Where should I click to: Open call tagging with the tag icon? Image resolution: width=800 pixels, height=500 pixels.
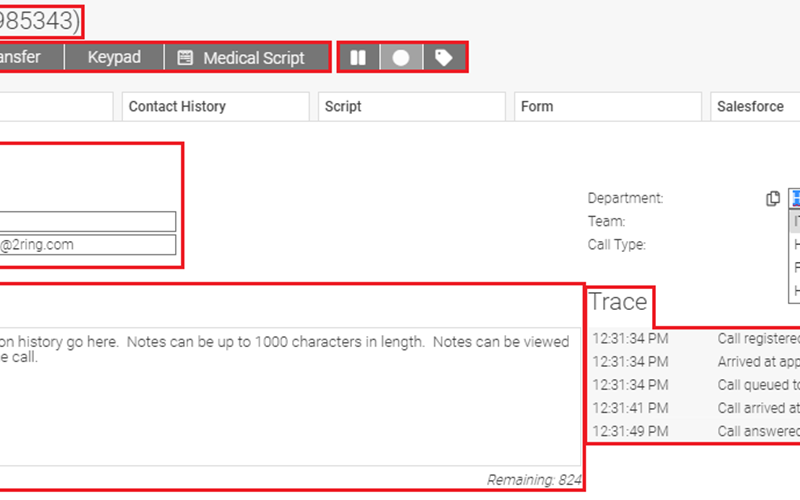pos(444,58)
